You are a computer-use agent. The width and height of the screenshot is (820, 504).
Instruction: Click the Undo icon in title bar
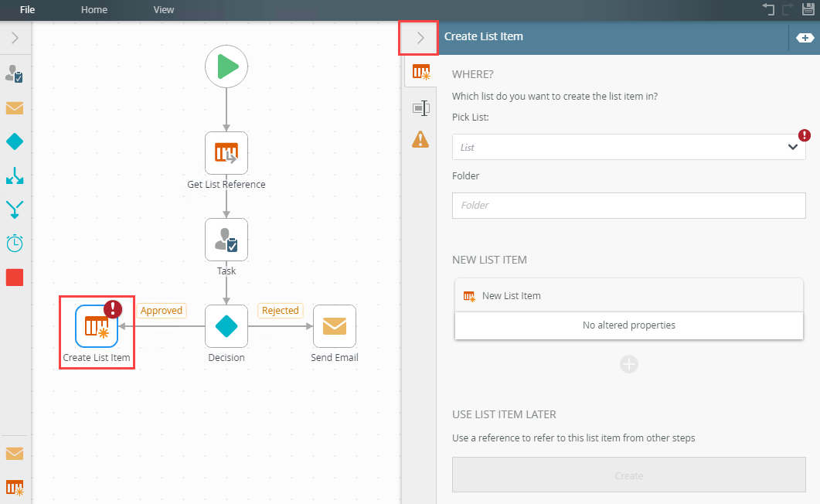(x=768, y=9)
